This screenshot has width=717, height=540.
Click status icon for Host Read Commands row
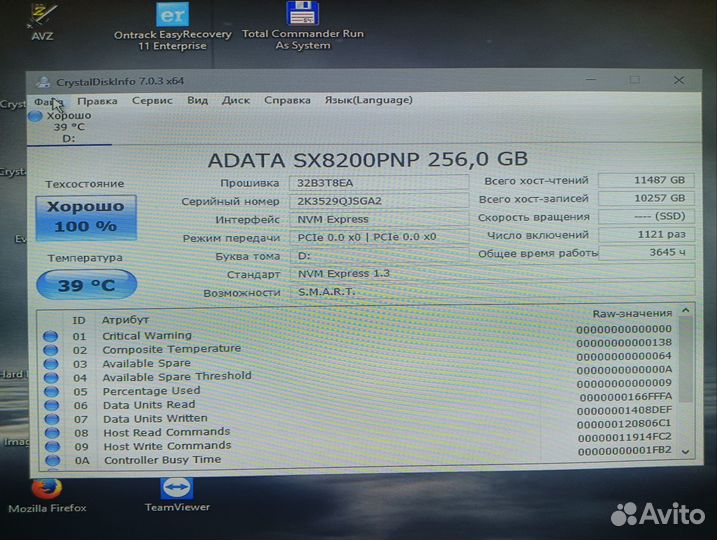(52, 433)
